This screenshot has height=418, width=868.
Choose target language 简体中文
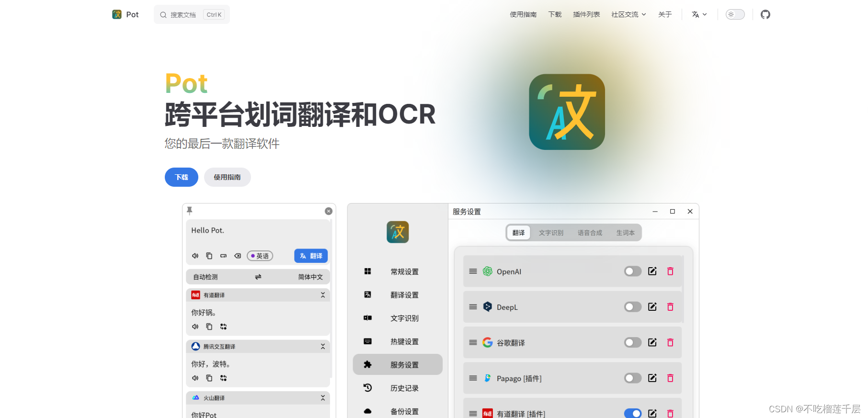(310, 277)
